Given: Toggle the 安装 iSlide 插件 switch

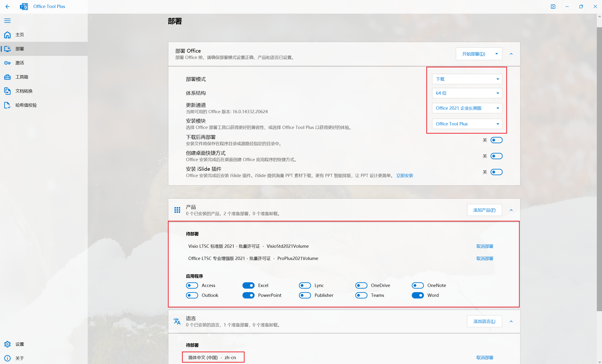Looking at the screenshot, I should (496, 172).
